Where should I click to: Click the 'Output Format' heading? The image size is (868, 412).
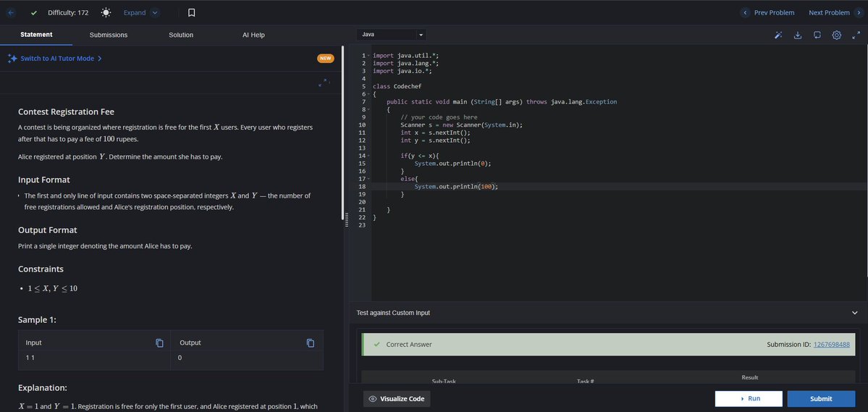coord(48,230)
